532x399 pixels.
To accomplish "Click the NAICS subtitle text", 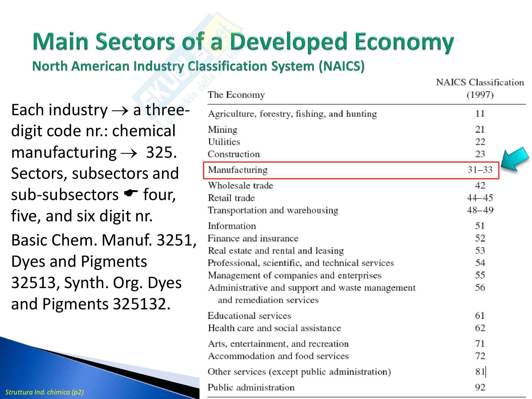I will (x=198, y=66).
